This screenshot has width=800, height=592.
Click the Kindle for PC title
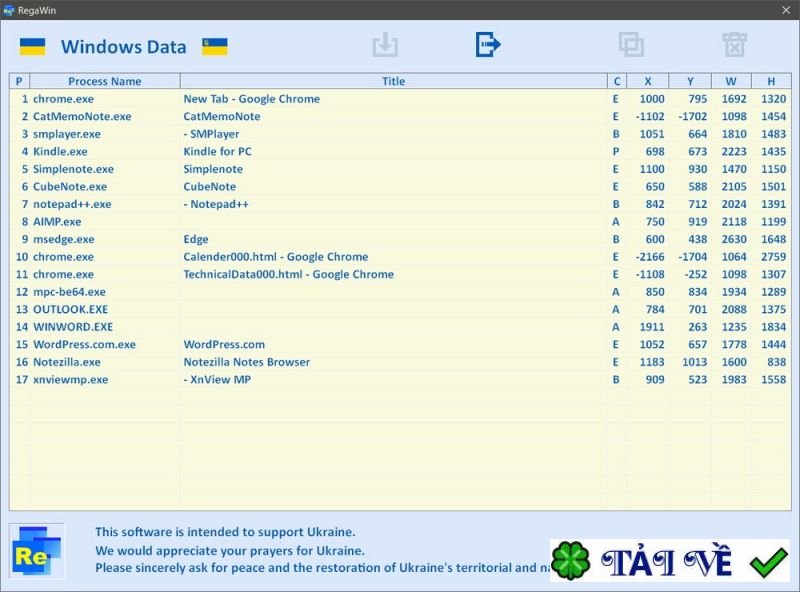pyautogui.click(x=217, y=152)
